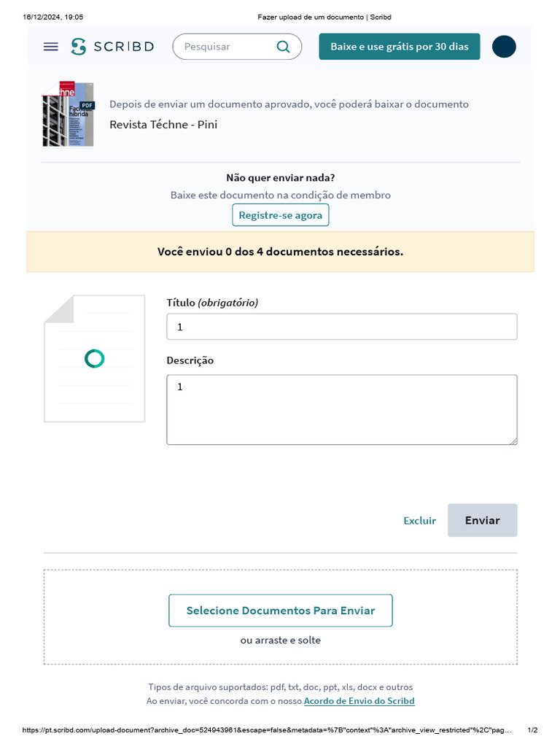Click the Scribd logo
Image resolution: width=560 pixels, height=747 pixels.
tap(112, 47)
